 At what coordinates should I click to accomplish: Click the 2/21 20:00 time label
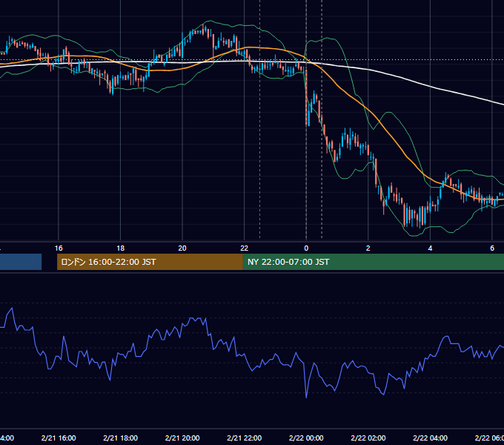[x=182, y=438]
